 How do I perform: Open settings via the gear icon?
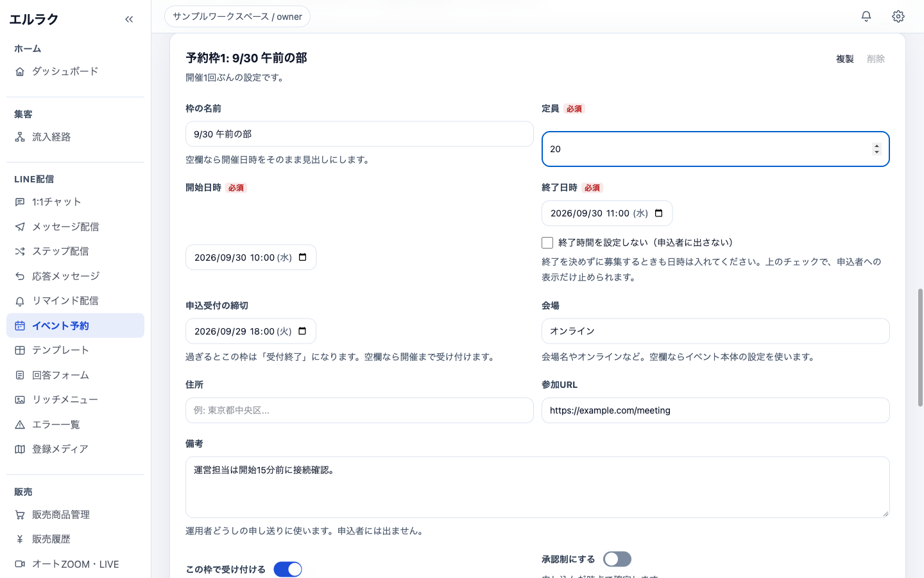coord(898,17)
